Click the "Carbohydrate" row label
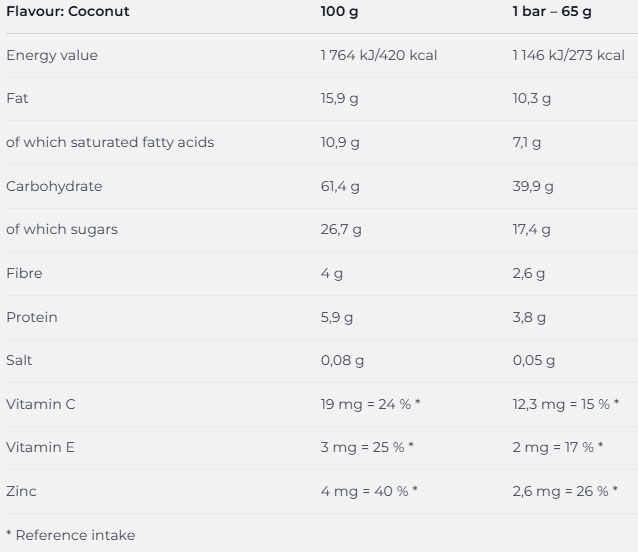Image resolution: width=638 pixels, height=552 pixels. point(54,186)
